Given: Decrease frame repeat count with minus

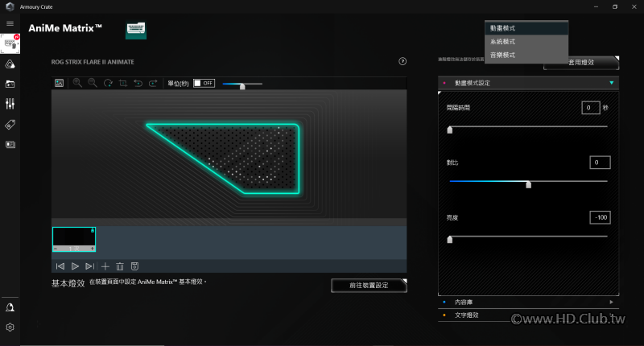Looking at the screenshot, I should tap(56, 249).
